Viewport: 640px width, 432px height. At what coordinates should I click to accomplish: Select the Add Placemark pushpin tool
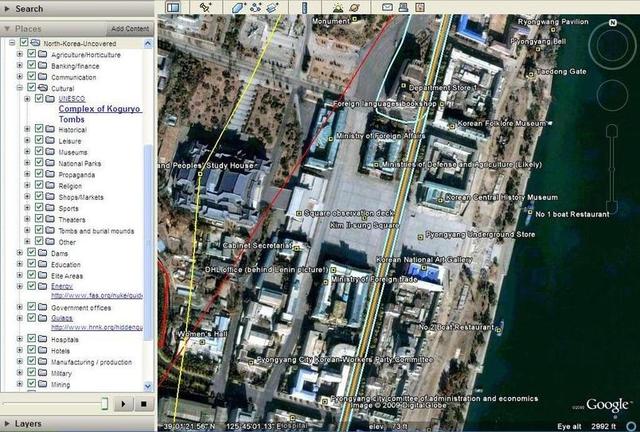click(205, 7)
